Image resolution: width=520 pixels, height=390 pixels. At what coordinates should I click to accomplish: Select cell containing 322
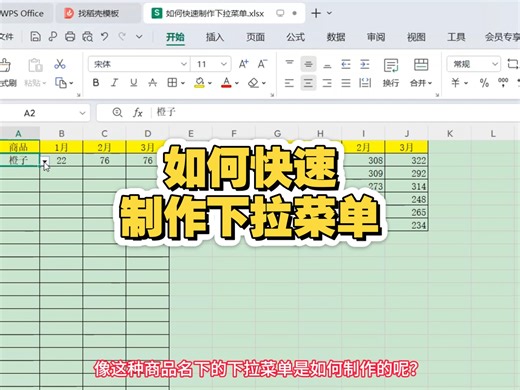click(x=407, y=160)
